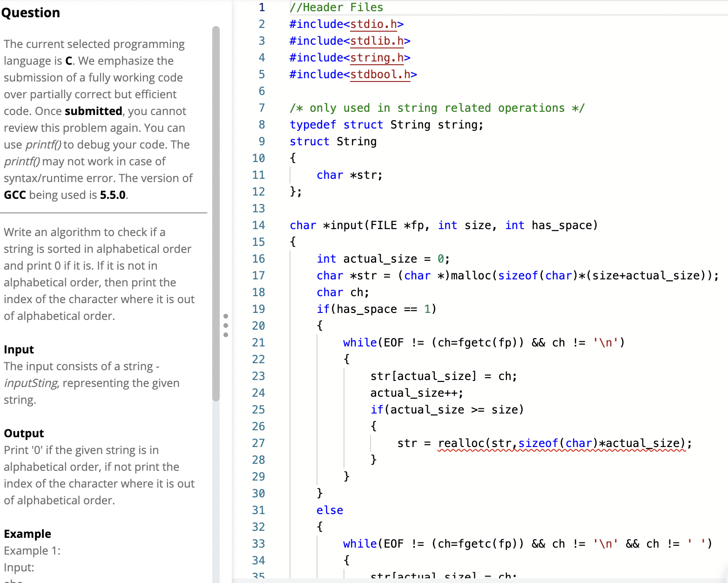Click the 'if(has_space == 1)' line
This screenshot has height=583, width=728.
click(377, 309)
